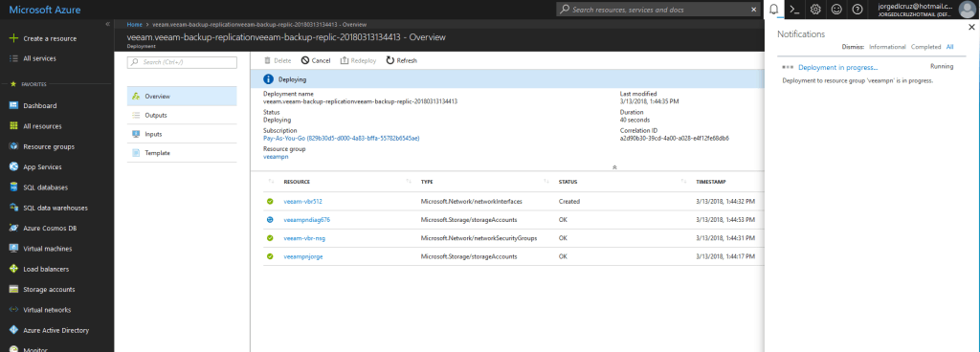980x352 pixels.
Task: Open portal settings gear icon
Action: tap(815, 10)
